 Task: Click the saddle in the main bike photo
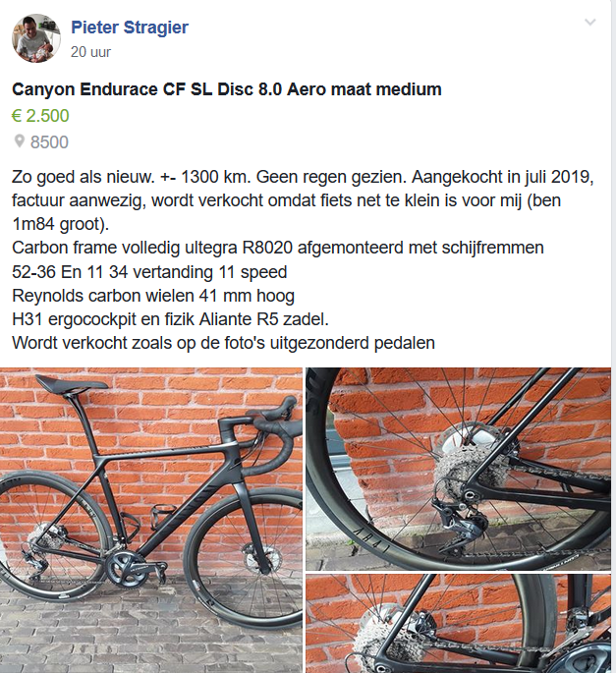(70, 384)
